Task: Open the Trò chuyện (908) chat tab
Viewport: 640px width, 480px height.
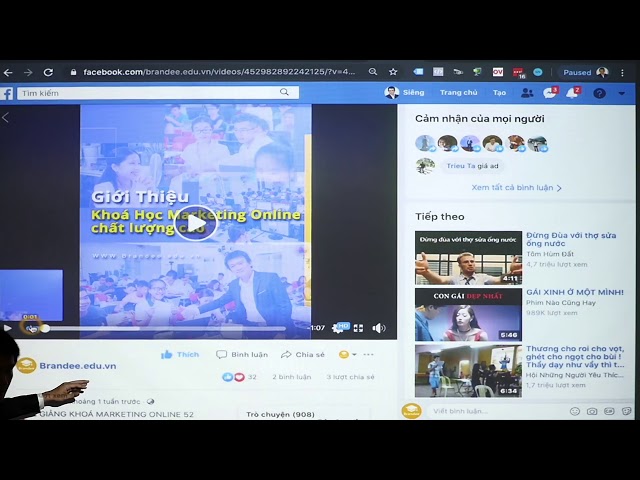Action: pos(280,414)
